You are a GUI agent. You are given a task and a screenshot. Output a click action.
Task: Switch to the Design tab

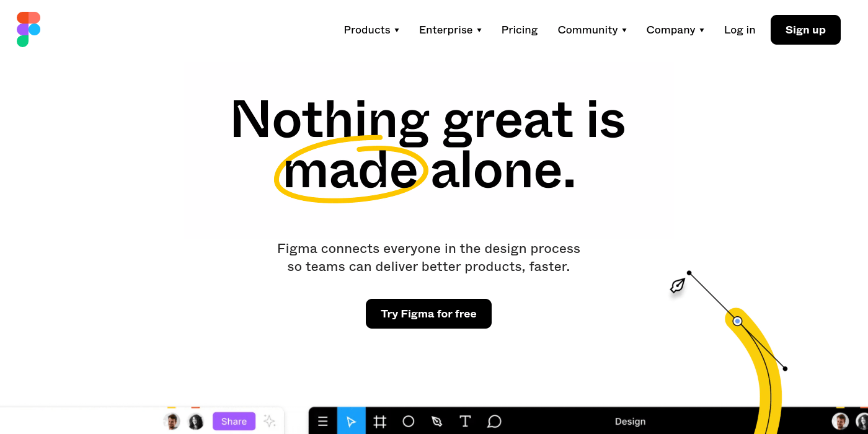tap(630, 421)
